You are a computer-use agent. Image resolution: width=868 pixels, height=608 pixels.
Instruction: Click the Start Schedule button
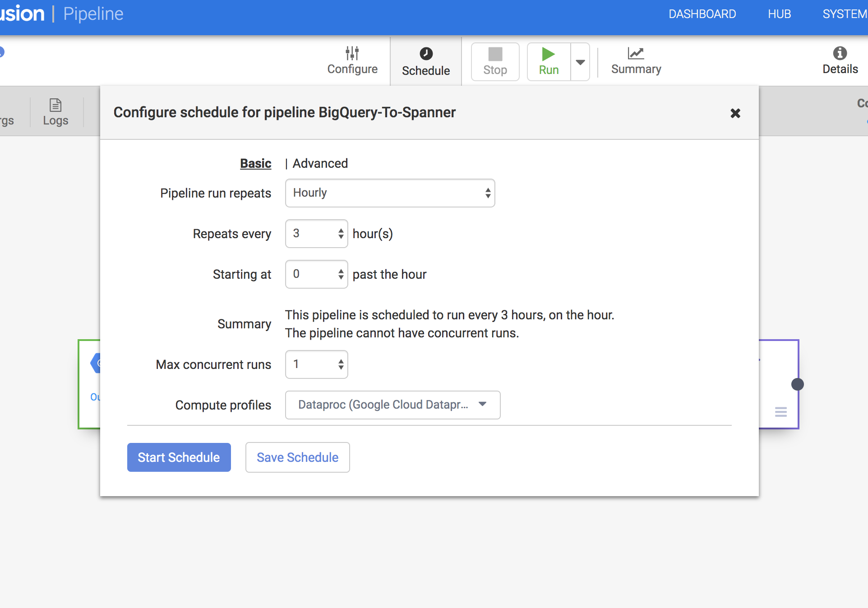(179, 457)
